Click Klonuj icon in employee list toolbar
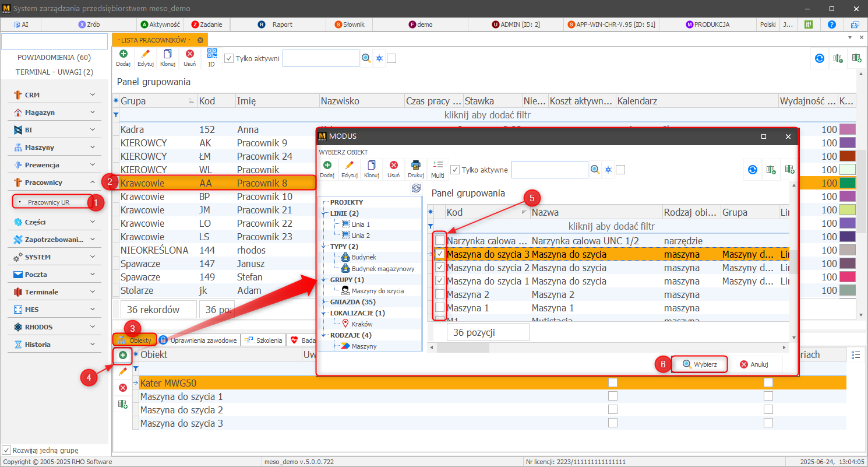Image resolution: width=868 pixels, height=467 pixels. [168, 54]
